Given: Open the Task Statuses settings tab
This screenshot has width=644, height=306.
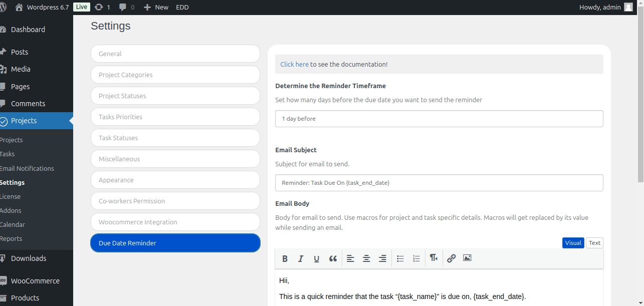Looking at the screenshot, I should click(175, 138).
